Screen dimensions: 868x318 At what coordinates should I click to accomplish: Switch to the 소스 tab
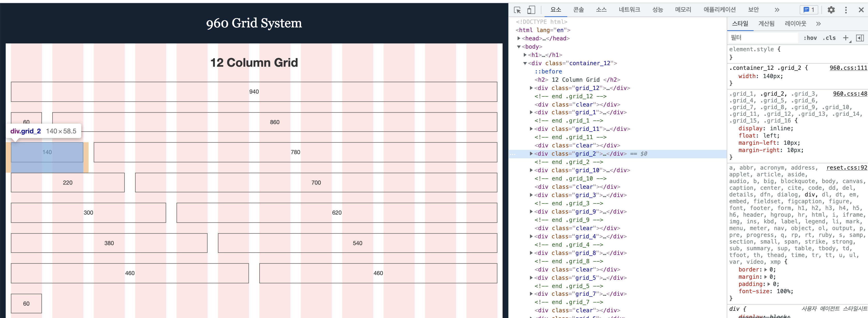[x=601, y=10]
